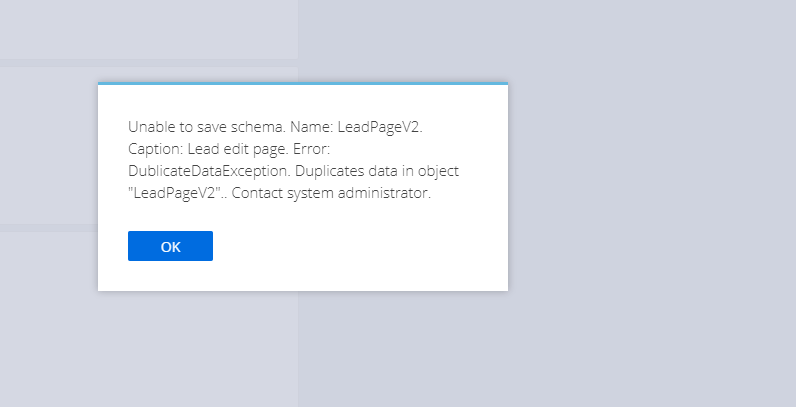Screen dimensions: 796x407
Task: Click the "Duplicates data in object" phrase
Action: pyautogui.click(x=377, y=171)
